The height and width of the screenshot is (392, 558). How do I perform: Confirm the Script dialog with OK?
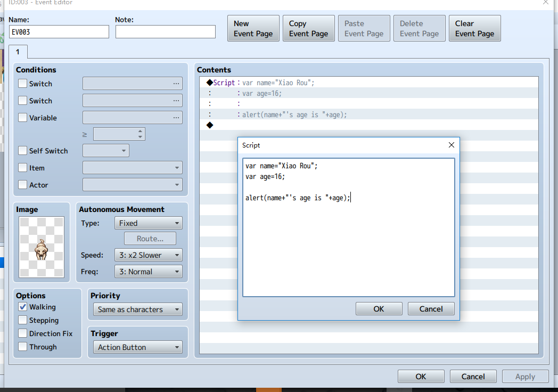click(x=379, y=309)
